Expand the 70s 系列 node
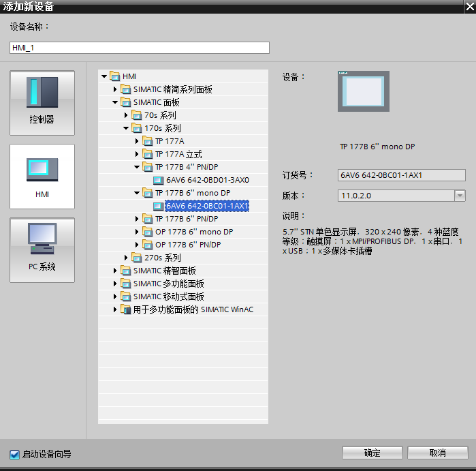 coord(126,115)
